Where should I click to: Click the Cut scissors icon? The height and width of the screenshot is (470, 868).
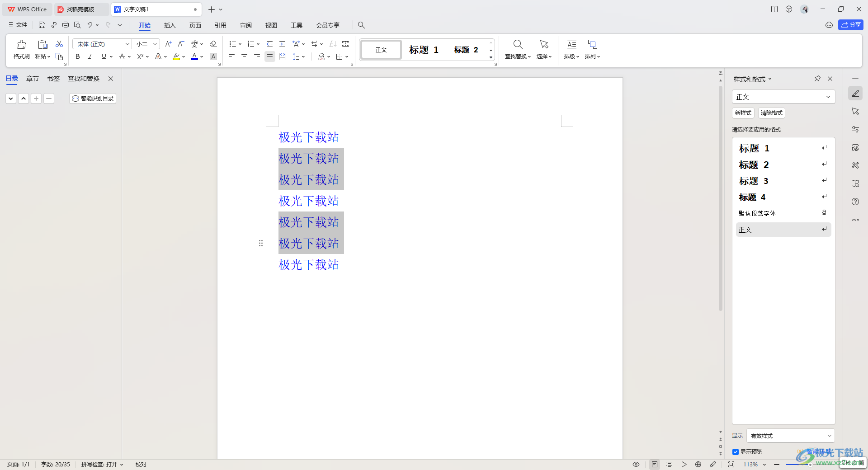59,44
